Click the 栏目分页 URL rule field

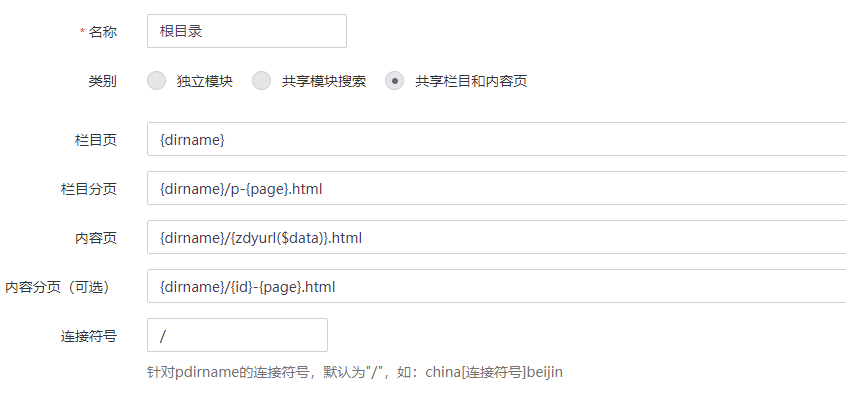pyautogui.click(x=496, y=189)
